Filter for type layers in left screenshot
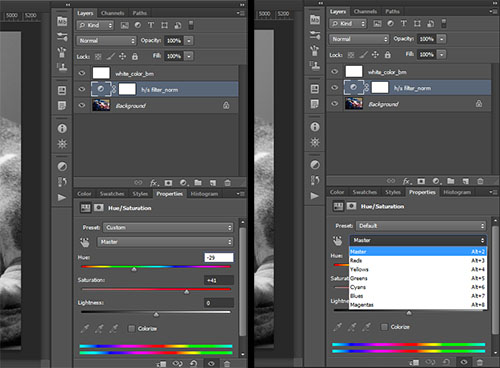 tap(151, 25)
